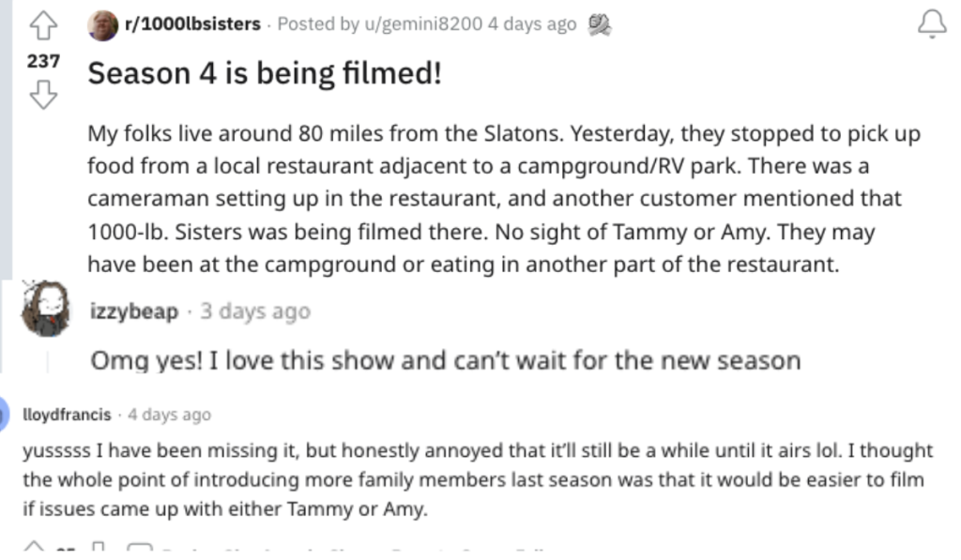Click the notification bell icon
961x560 pixels.
pos(931,24)
